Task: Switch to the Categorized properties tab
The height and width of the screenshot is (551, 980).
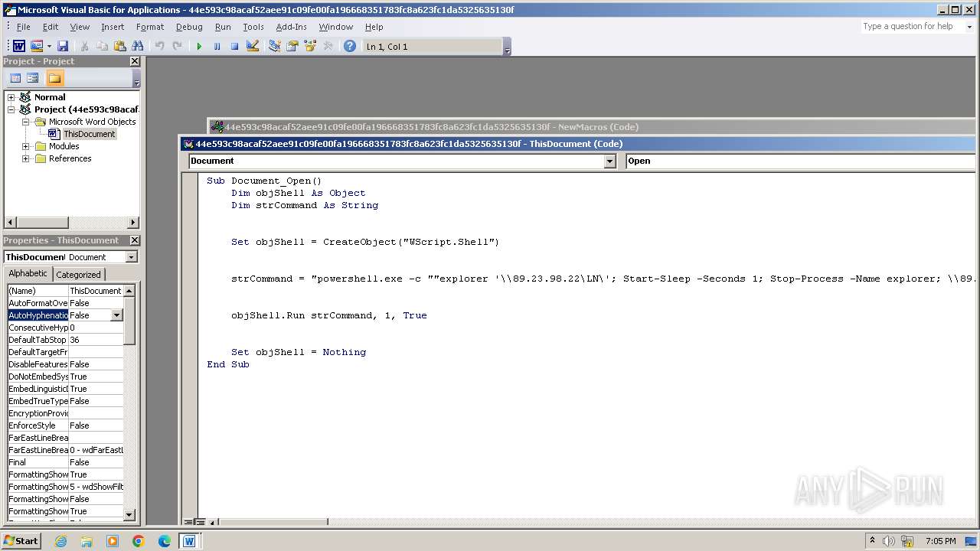Action: [78, 275]
